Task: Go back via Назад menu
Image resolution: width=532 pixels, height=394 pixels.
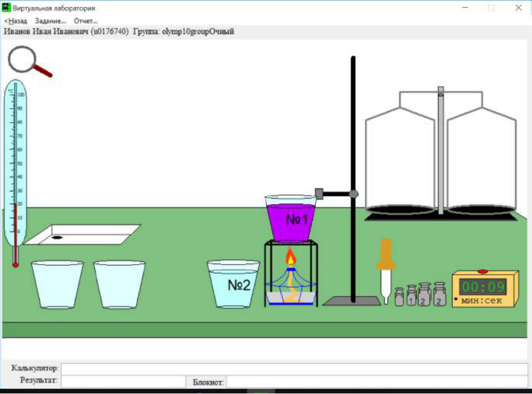Action: point(16,21)
